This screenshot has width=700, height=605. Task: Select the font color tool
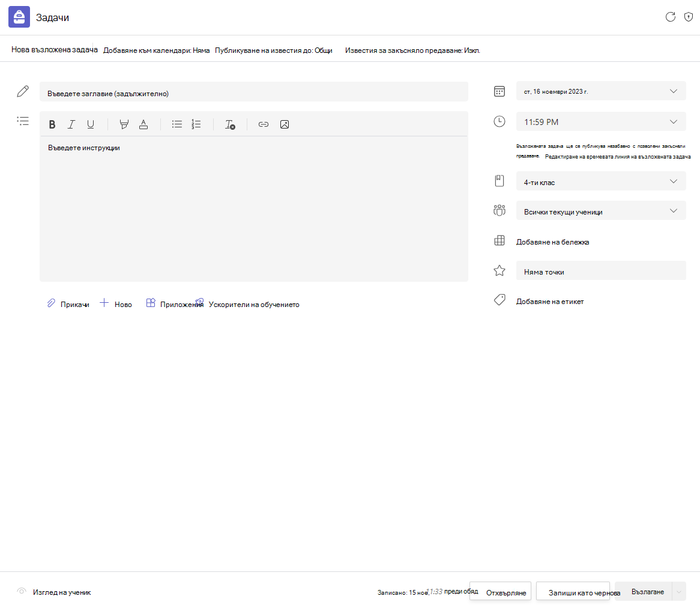coord(143,124)
